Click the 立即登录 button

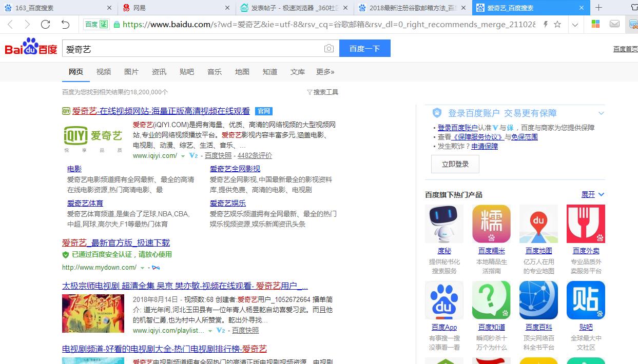tap(455, 164)
